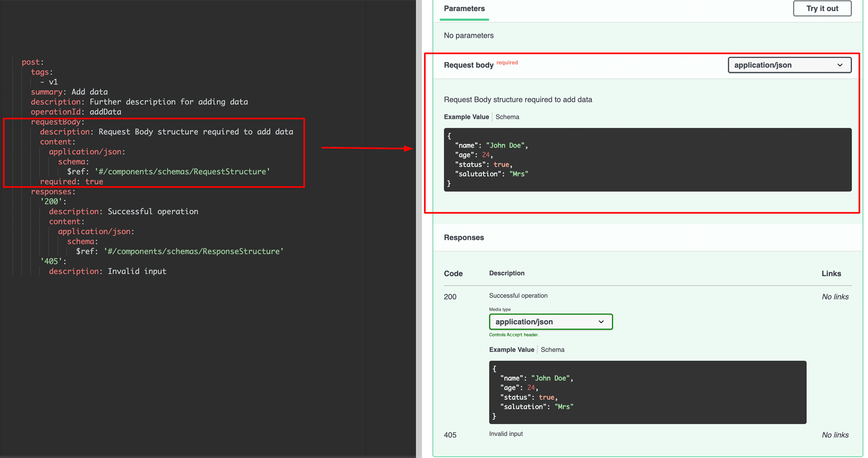This screenshot has height=458, width=868.
Task: Select the Parameters tab
Action: (464, 8)
